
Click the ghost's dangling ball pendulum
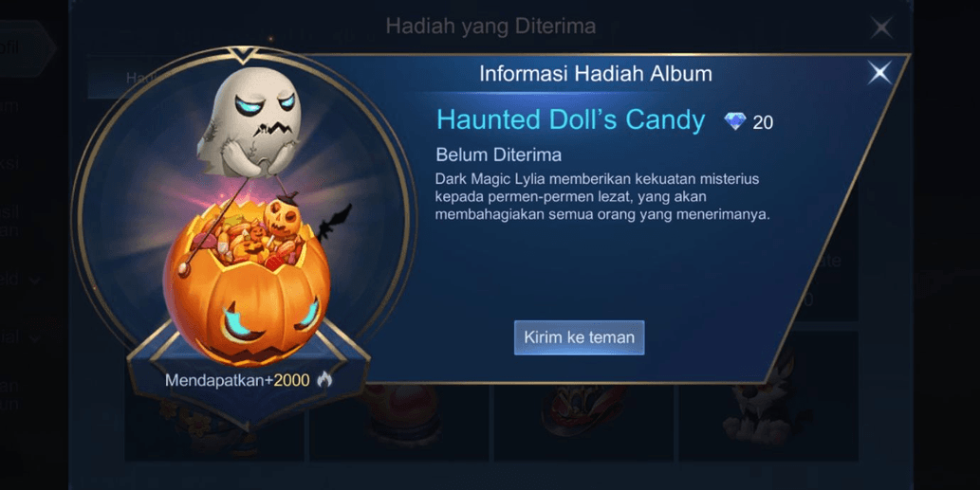coord(184,270)
